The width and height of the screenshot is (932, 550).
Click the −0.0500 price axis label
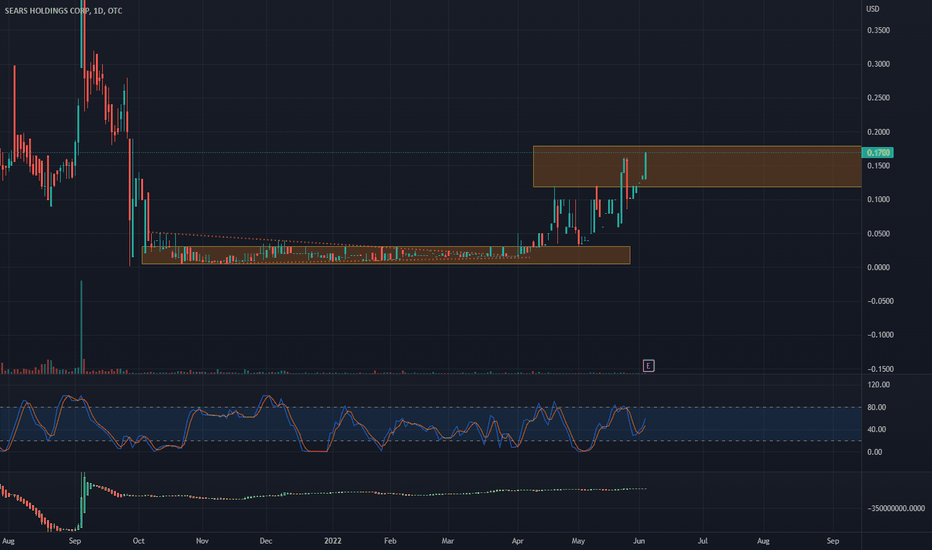881,301
